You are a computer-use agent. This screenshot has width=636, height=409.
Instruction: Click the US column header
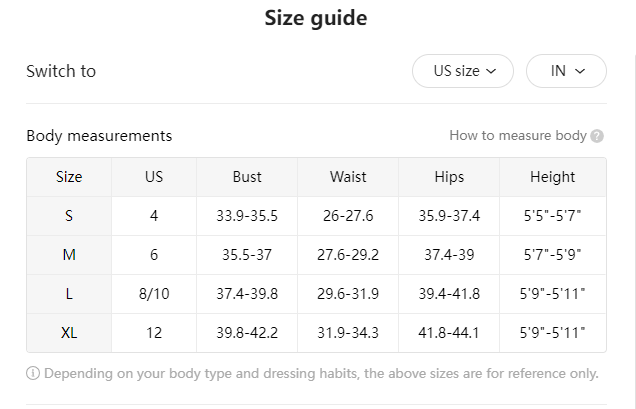(x=154, y=177)
